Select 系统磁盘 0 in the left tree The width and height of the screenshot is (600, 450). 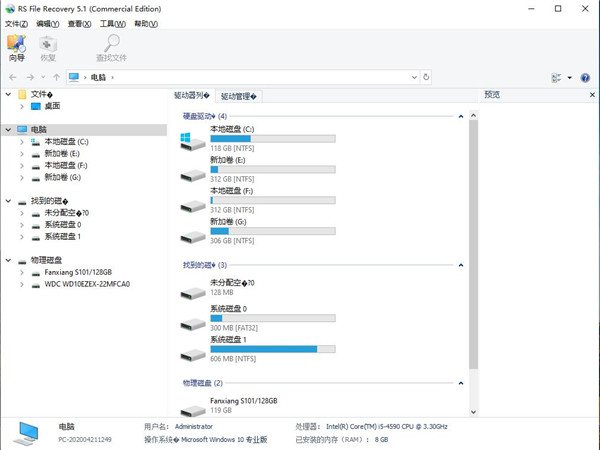(63, 225)
